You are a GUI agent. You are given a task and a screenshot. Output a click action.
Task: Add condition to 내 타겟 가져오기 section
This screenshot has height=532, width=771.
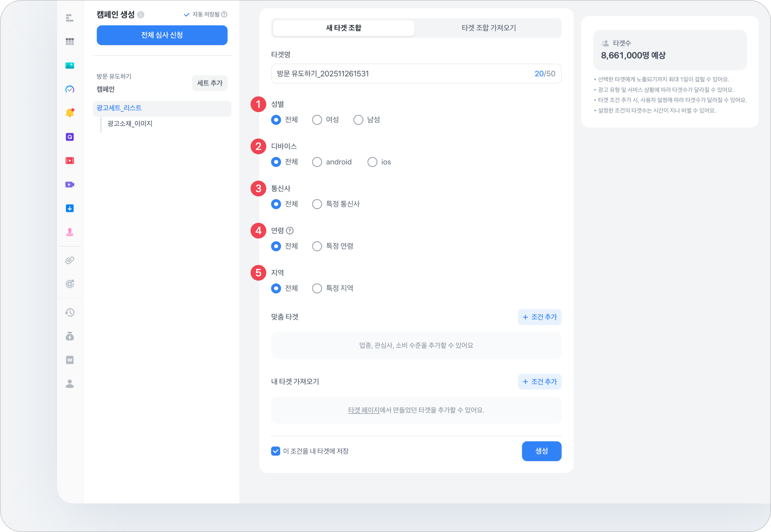coord(539,382)
